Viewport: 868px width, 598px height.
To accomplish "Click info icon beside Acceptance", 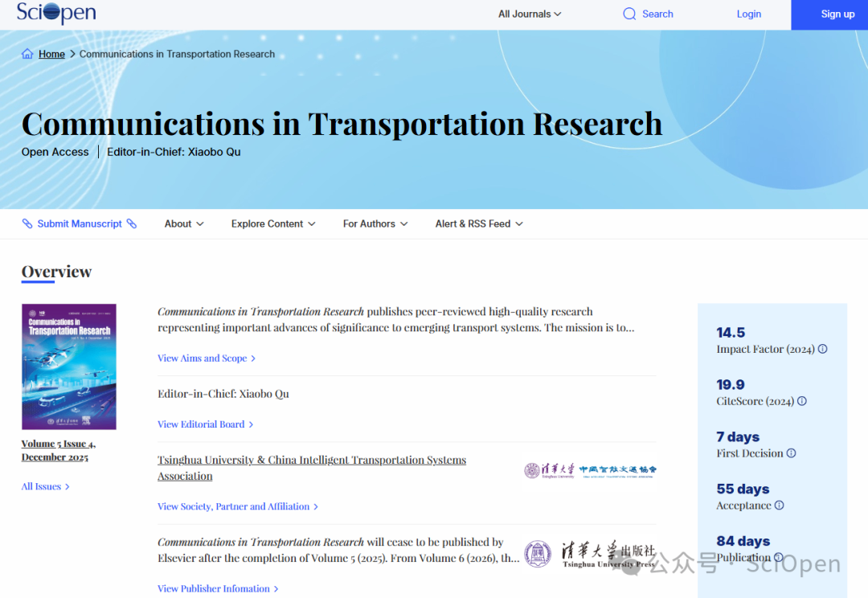I will pos(779,506).
